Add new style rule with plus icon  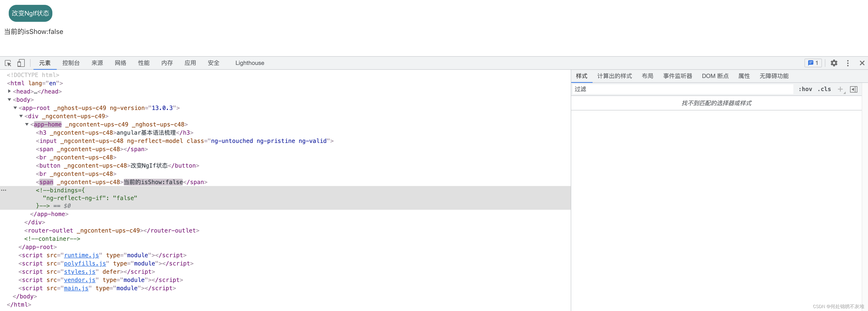pos(840,89)
